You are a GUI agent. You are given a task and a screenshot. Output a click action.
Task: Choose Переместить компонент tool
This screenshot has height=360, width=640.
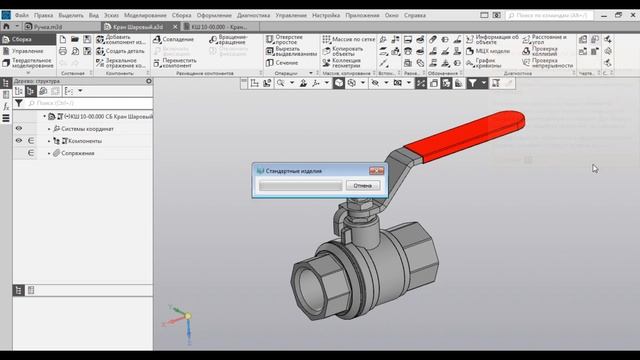pyautogui.click(x=175, y=63)
